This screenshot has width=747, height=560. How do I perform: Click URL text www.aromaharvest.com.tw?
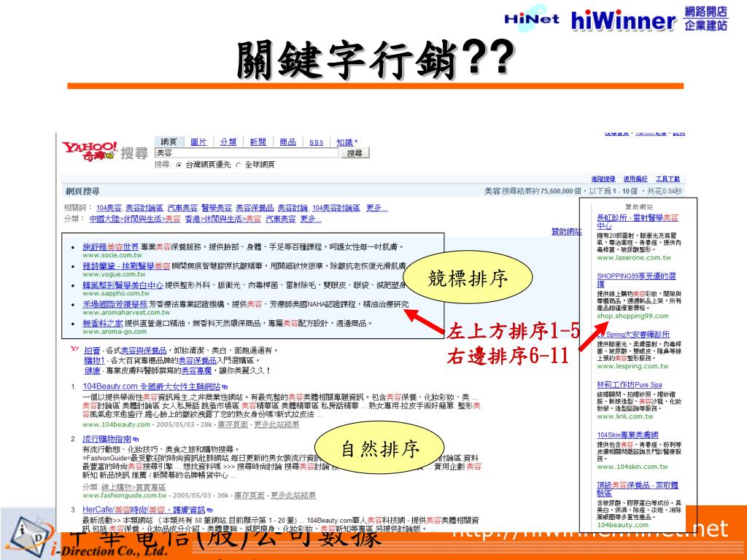pyautogui.click(x=126, y=313)
